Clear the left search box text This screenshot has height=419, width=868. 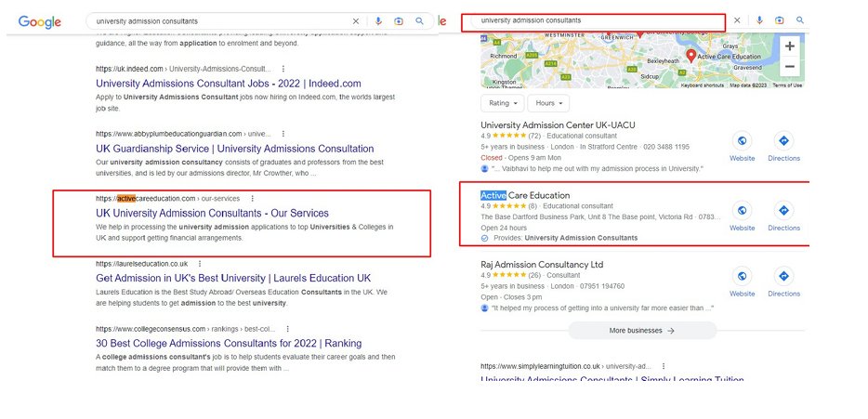coord(355,21)
